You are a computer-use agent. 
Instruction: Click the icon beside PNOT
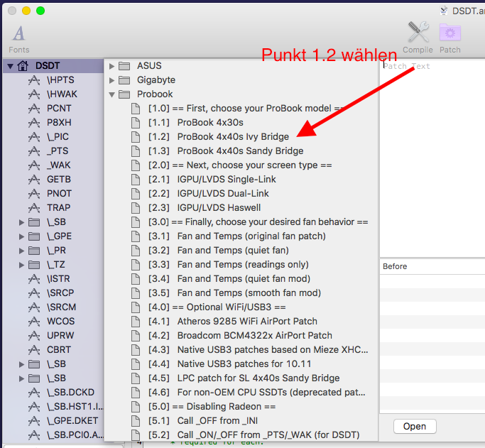[34, 194]
